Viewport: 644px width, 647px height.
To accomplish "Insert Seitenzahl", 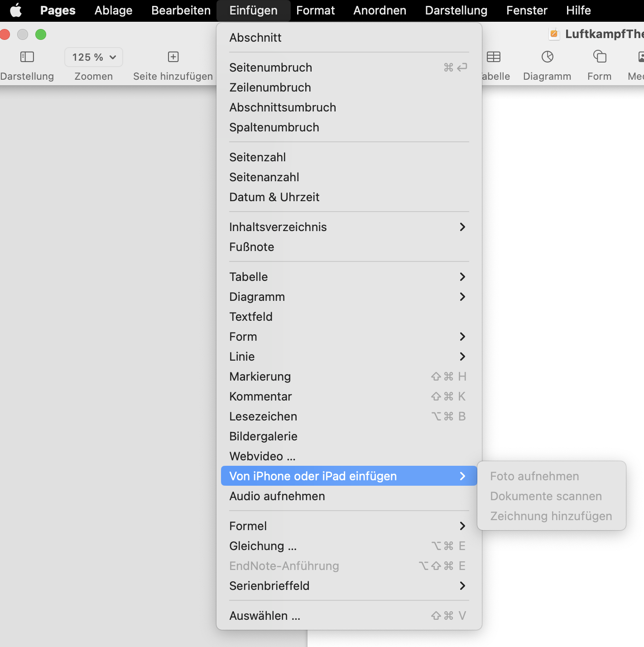I will click(349, 157).
